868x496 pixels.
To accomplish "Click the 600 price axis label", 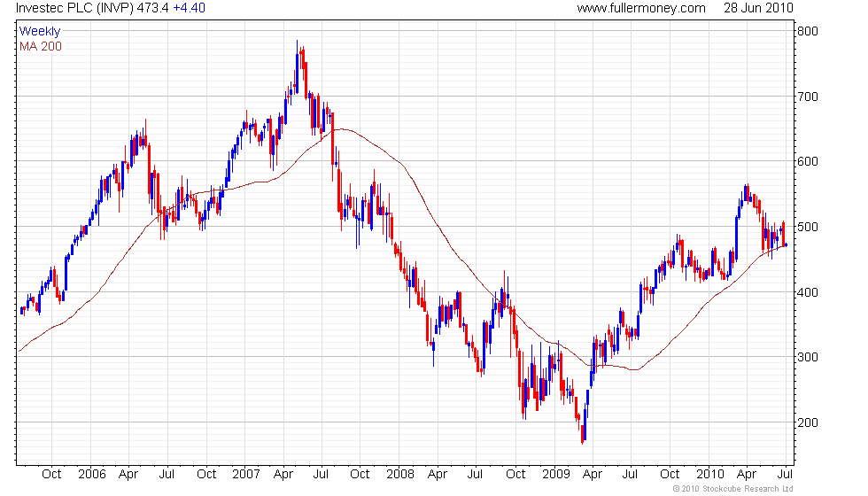I will click(x=807, y=161).
